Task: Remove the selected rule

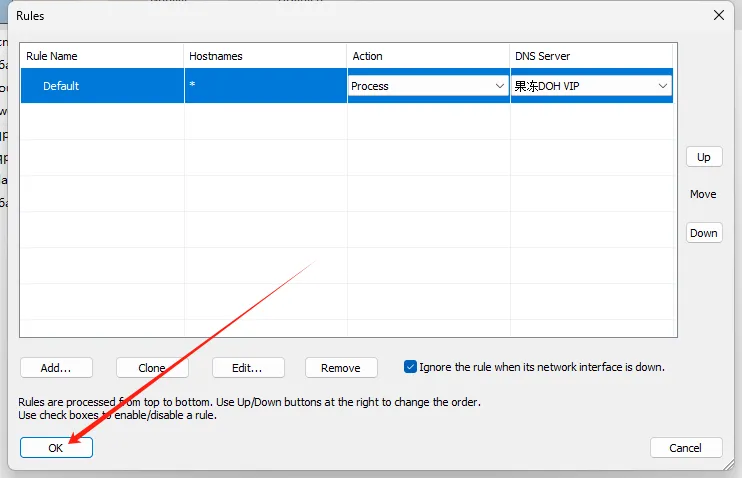Action: pyautogui.click(x=340, y=368)
